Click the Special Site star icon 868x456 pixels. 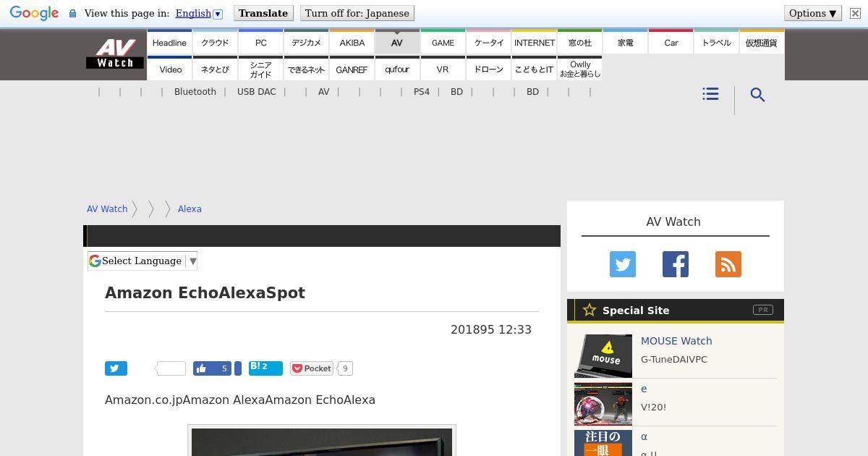tap(590, 310)
